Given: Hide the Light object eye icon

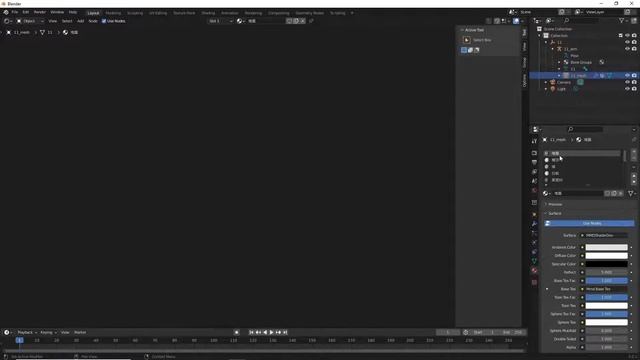Looking at the screenshot, I should (x=627, y=89).
